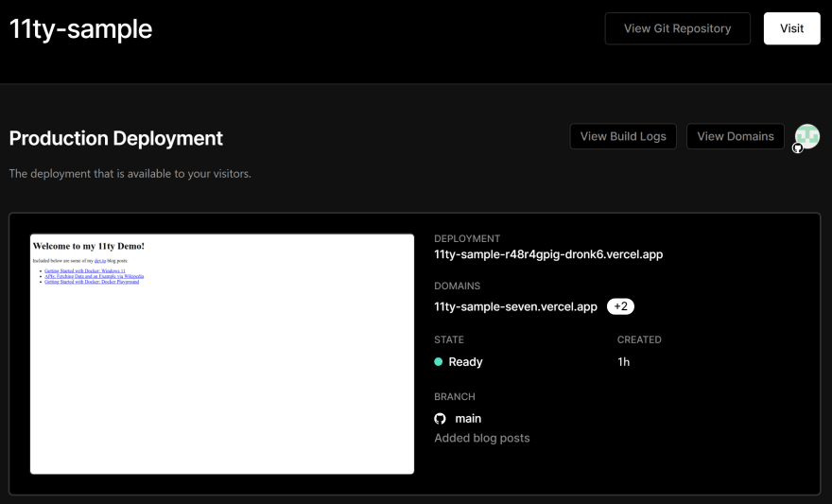Open deployment URL 11ty-sample-r48r4gpig-dronk6.vercel.app
832x504 pixels.
coord(548,254)
